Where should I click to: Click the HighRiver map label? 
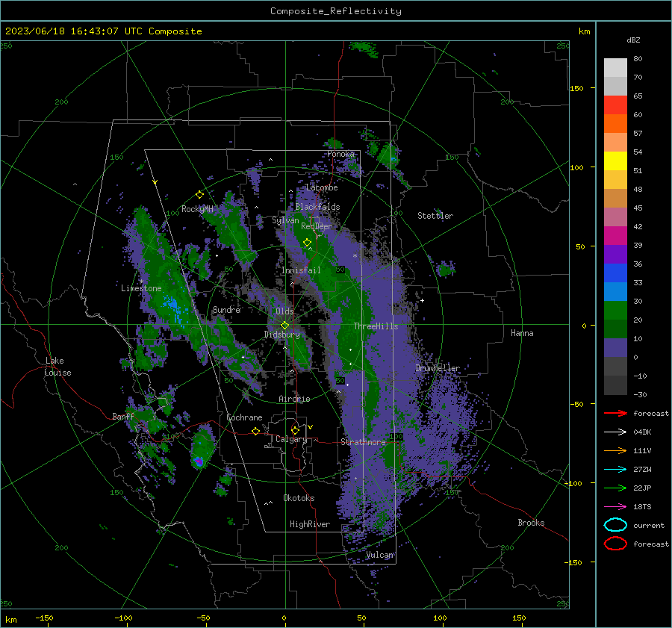pos(310,524)
